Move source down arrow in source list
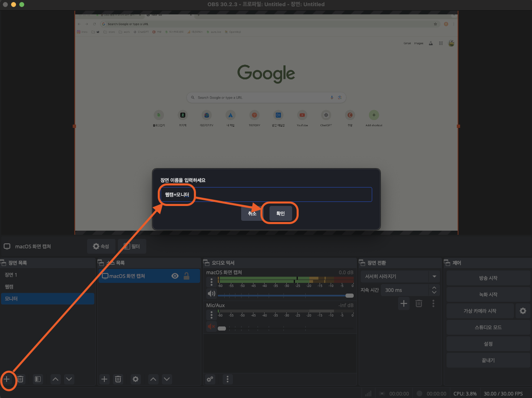The height and width of the screenshot is (398, 532). coord(167,379)
